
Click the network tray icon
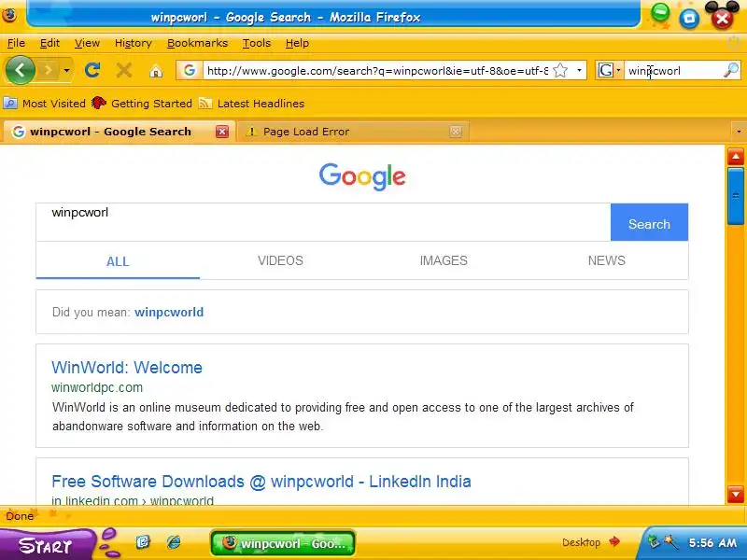[654, 542]
